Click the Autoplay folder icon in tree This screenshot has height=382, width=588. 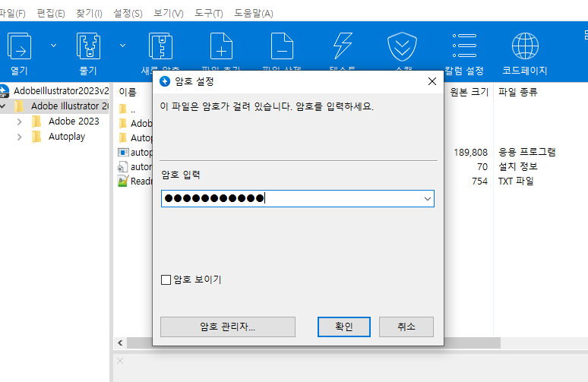(36, 137)
